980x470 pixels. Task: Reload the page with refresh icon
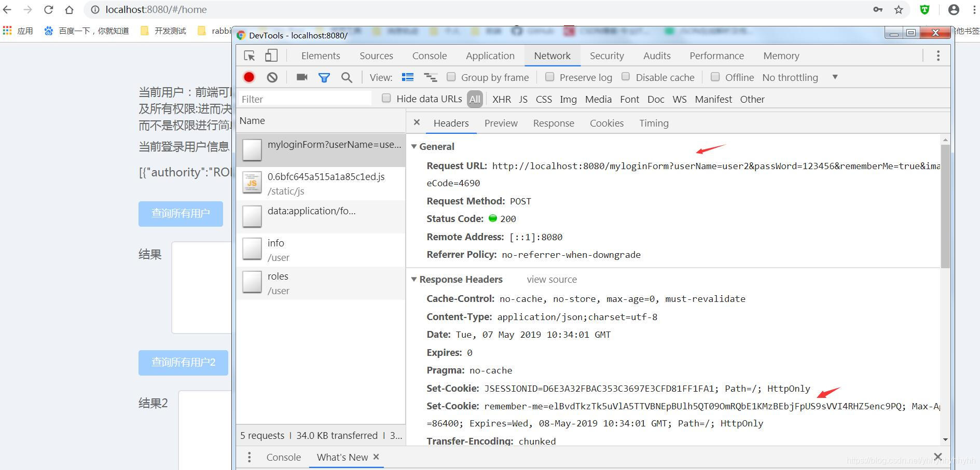pyautogui.click(x=49, y=9)
